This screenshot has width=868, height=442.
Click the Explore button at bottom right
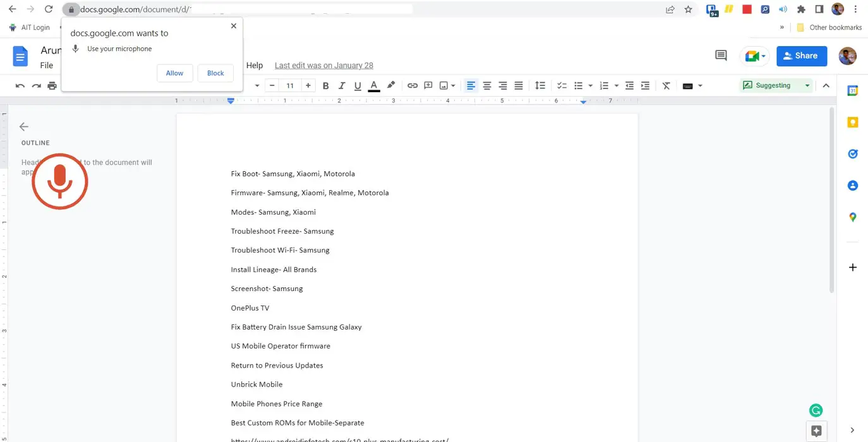pyautogui.click(x=816, y=431)
